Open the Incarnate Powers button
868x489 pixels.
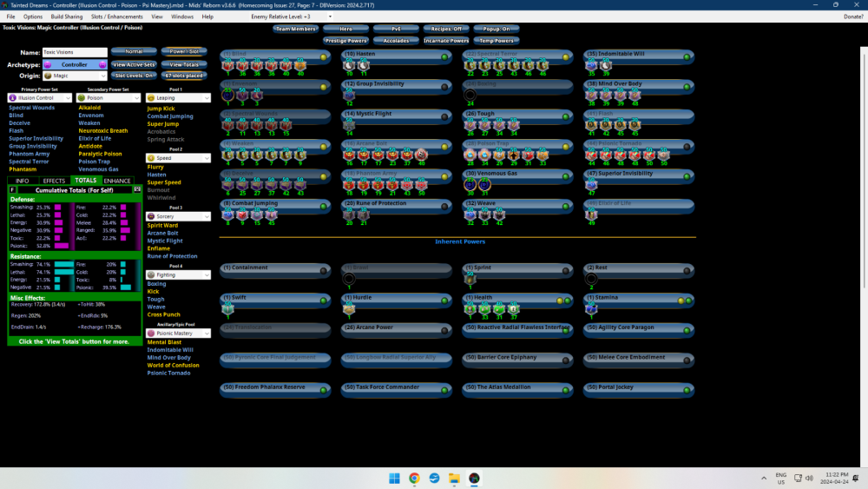point(446,41)
